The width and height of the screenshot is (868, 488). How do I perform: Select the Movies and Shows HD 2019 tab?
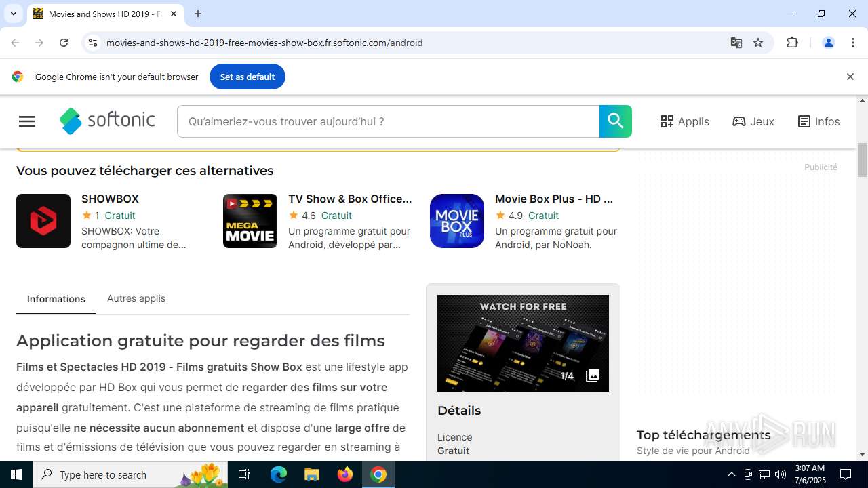(105, 14)
